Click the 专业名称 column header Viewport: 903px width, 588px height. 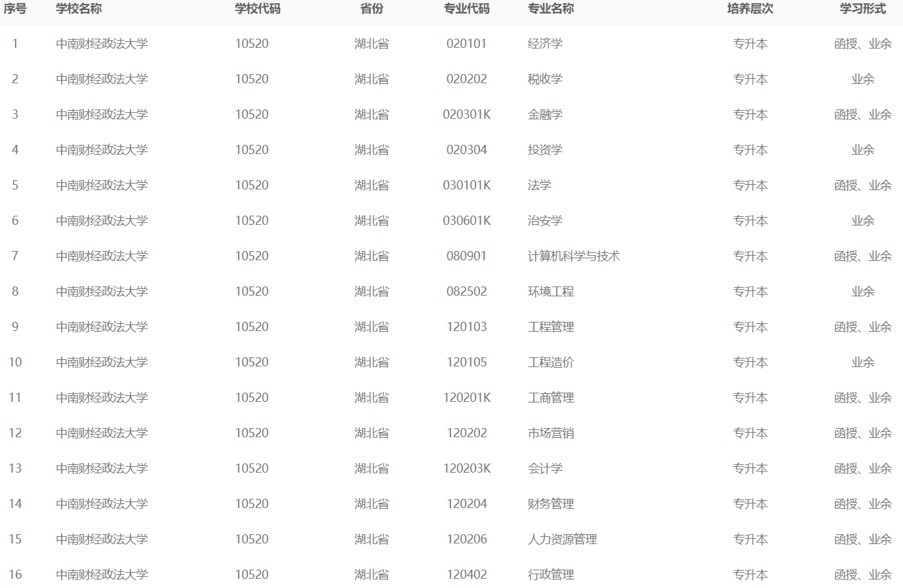pyautogui.click(x=551, y=9)
